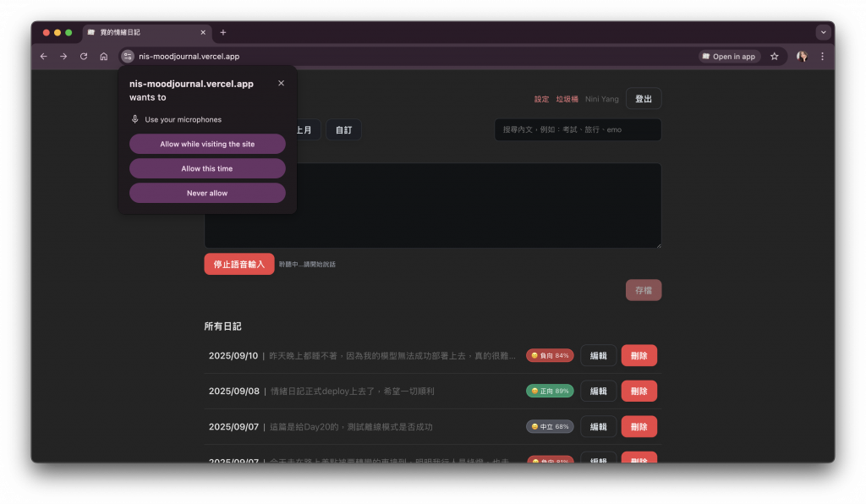Delete the 2025/09/10 diary entry
This screenshot has width=866, height=504.
pos(639,355)
